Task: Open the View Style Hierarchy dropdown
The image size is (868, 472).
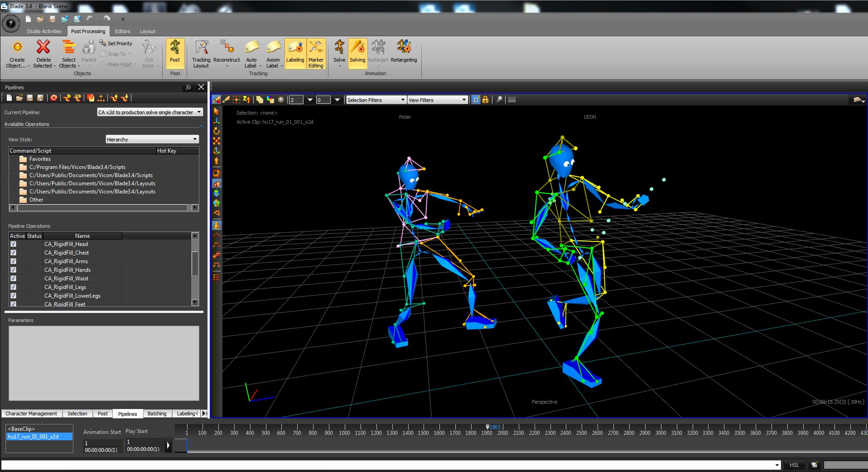Action: click(x=152, y=140)
